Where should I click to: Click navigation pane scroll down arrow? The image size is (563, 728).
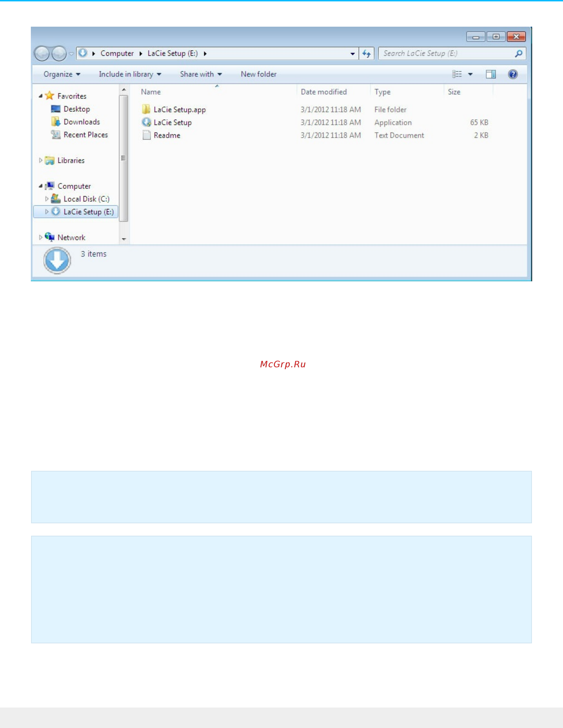[124, 239]
